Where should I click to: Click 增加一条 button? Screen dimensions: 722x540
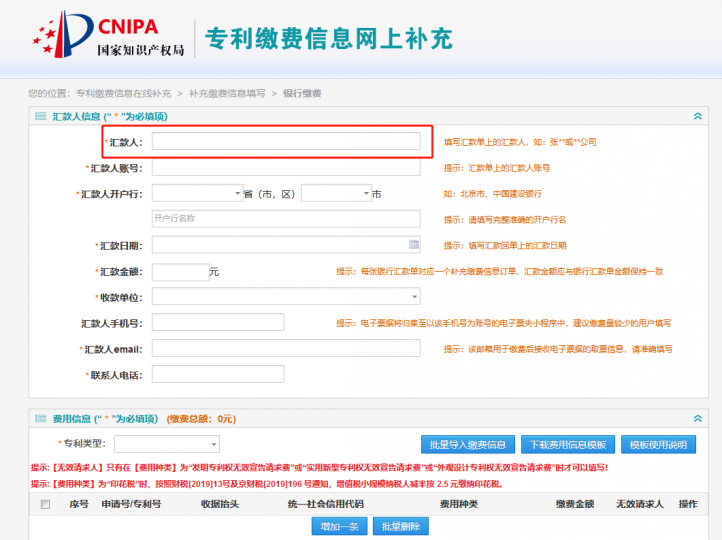point(339,526)
